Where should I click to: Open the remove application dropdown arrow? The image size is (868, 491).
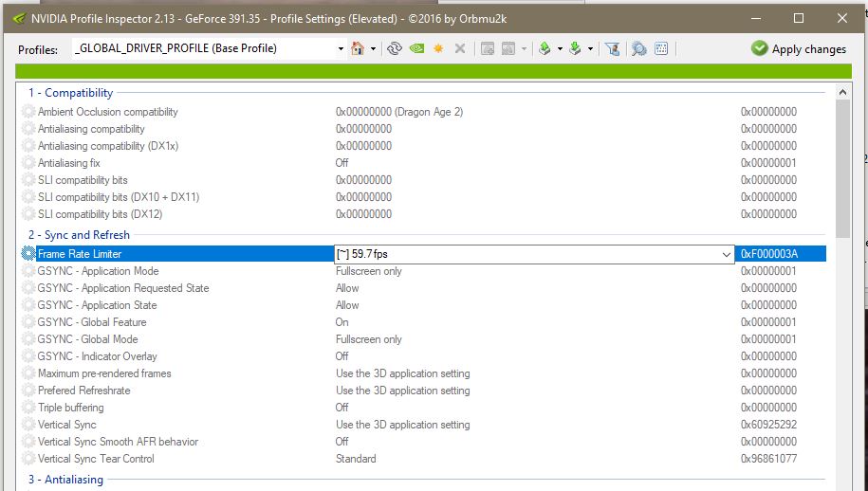(x=524, y=49)
